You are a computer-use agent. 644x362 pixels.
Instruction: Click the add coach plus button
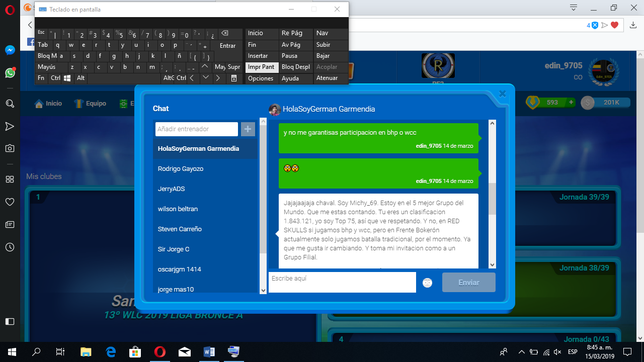[x=248, y=129]
